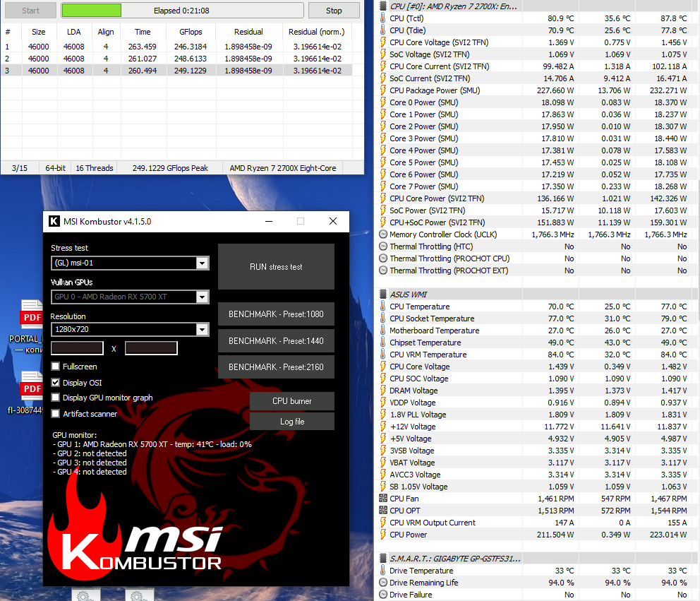Viewport: 700px width, 601px height.
Task: Select benchmark result row 2 (248.6133 GFlops)
Action: pyautogui.click(x=176, y=59)
